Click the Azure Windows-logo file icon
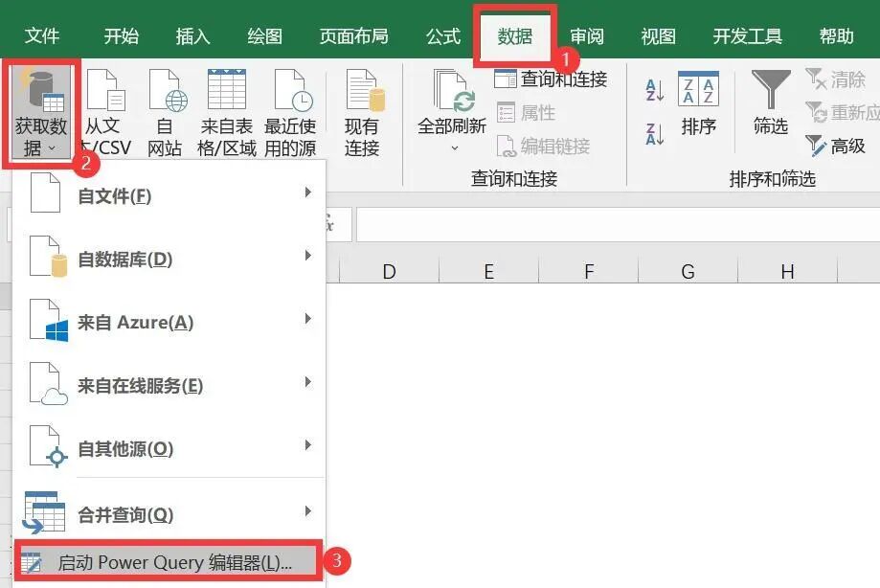The image size is (880, 588). (48, 321)
